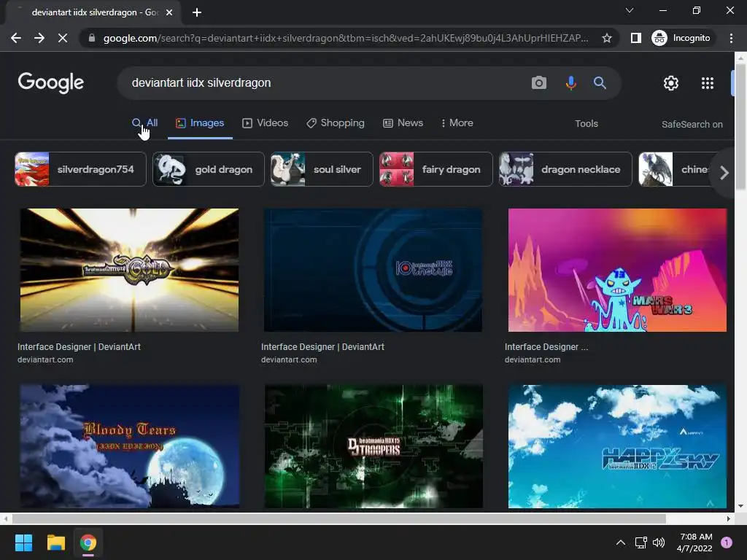Click Interface Designer link under blue image

(x=322, y=347)
